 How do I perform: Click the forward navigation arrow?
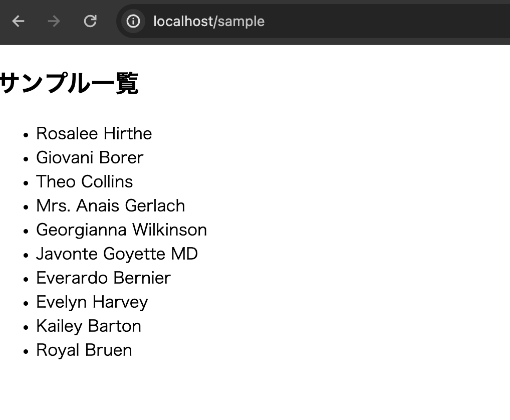click(x=54, y=21)
